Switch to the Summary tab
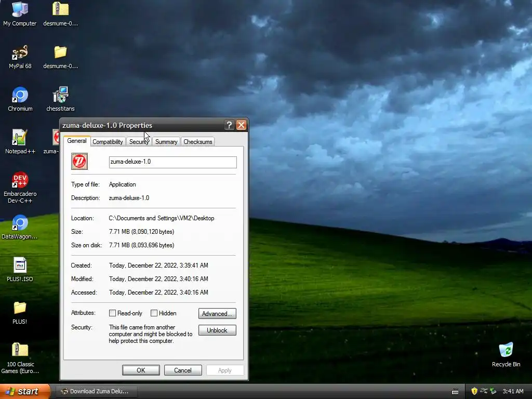 pos(166,142)
